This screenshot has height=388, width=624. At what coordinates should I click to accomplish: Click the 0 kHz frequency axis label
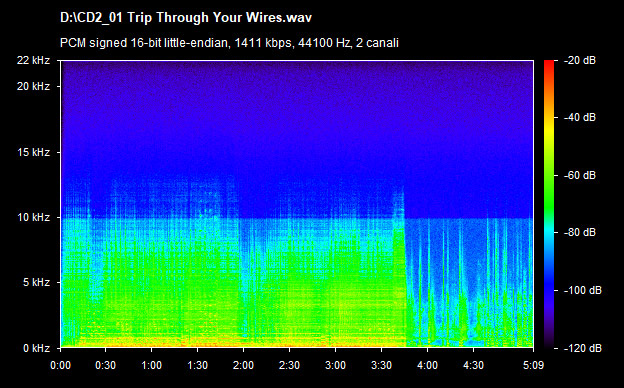tap(36, 348)
